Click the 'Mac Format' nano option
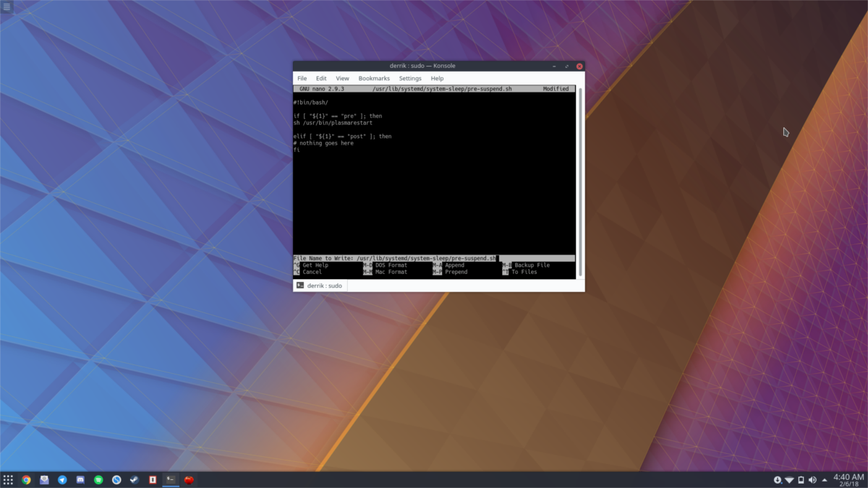The image size is (868, 488). [x=386, y=273]
